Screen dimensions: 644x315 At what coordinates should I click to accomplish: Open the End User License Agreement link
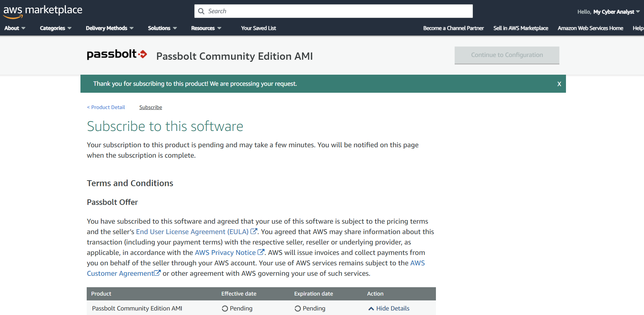(x=192, y=232)
